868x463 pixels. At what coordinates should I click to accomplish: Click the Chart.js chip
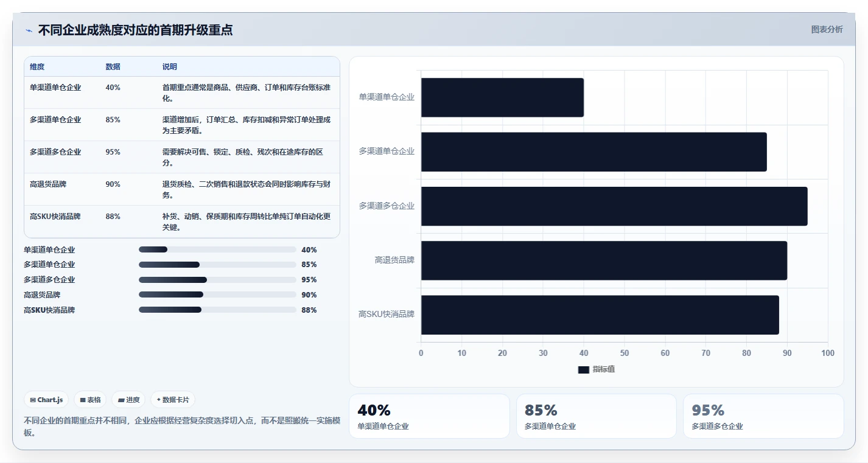coord(47,400)
